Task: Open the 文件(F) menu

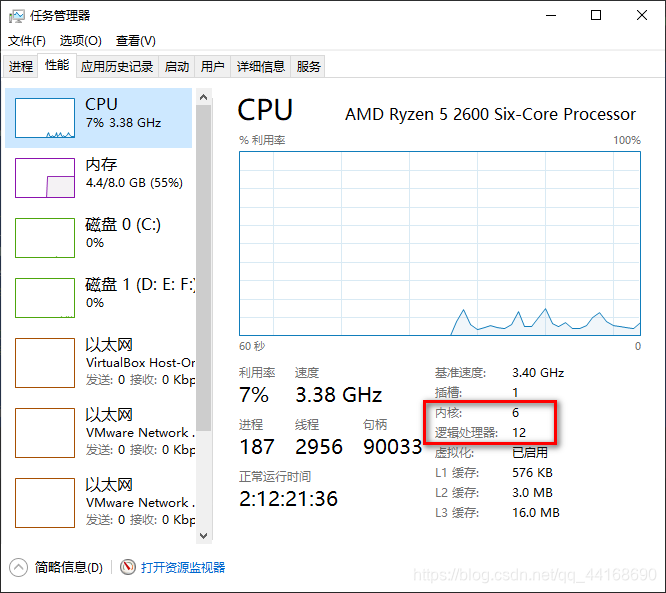Action: point(27,41)
